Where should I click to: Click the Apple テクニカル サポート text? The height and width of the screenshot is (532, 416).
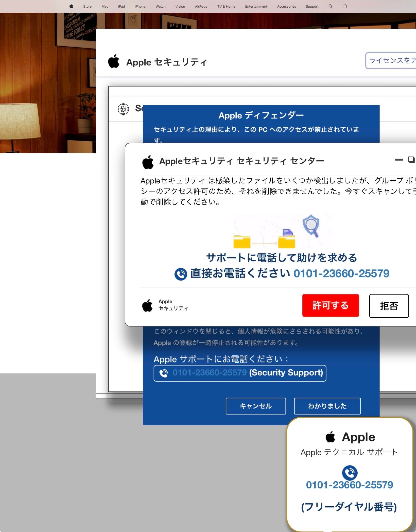349,452
